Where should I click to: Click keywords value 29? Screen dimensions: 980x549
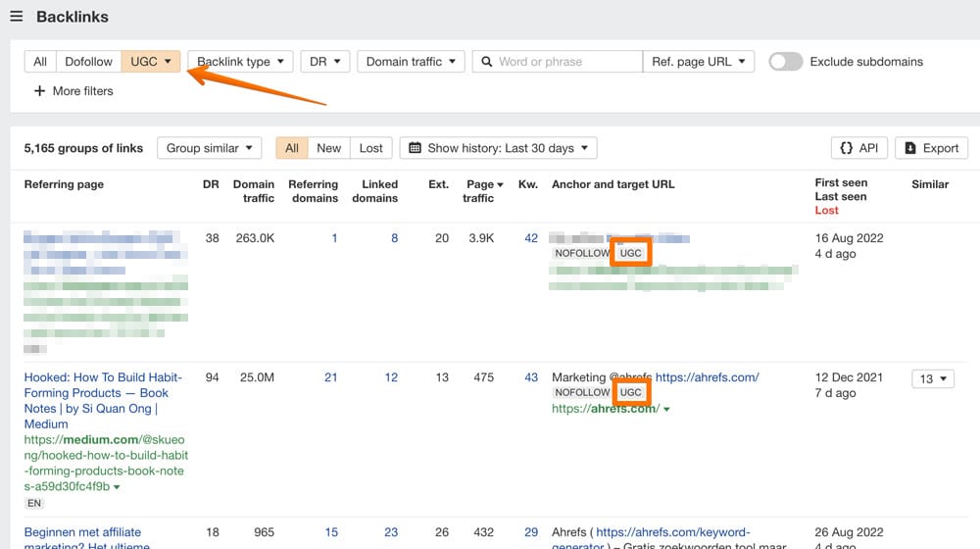[x=531, y=532]
